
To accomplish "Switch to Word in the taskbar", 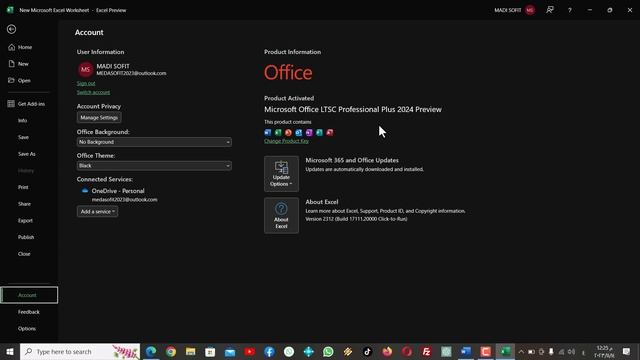I will (466, 351).
